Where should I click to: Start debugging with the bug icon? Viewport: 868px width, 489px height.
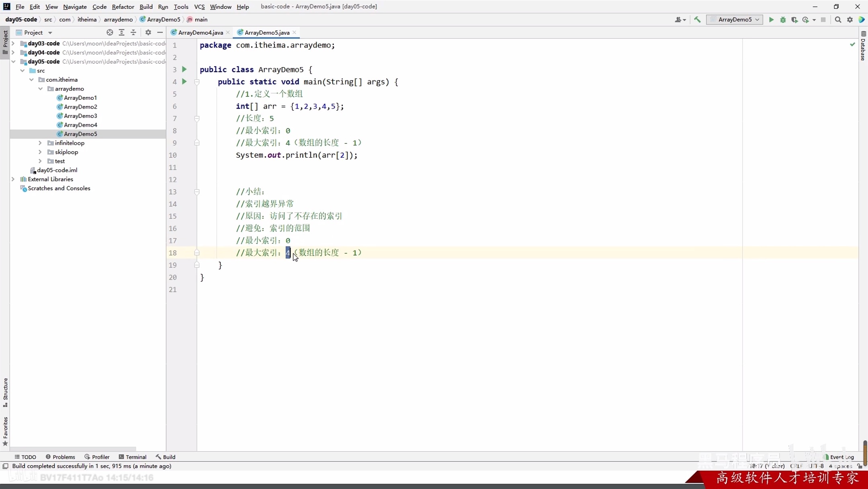point(783,19)
